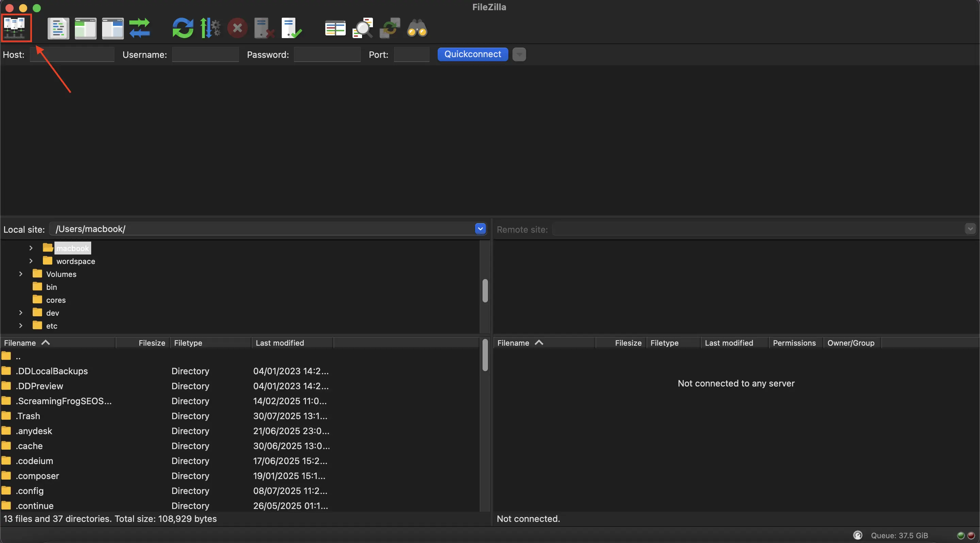Toggle synchronized browsing icon
The height and width of the screenshot is (543, 980).
click(x=390, y=28)
